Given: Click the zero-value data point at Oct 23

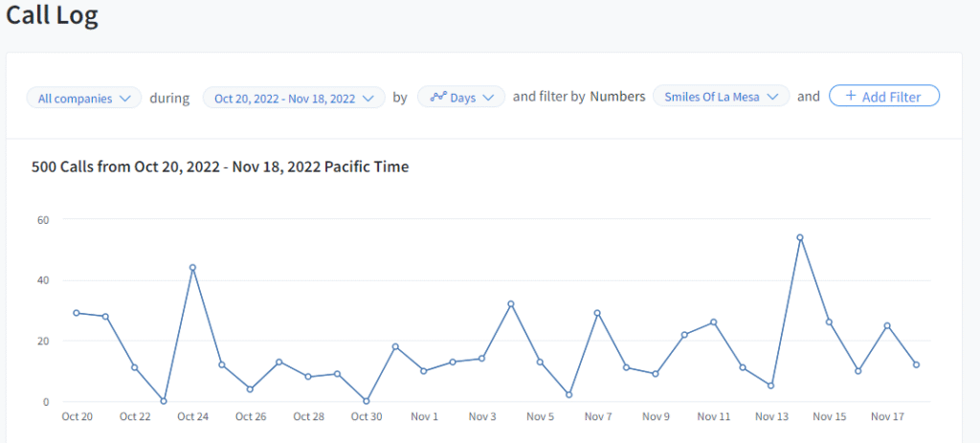Looking at the screenshot, I should point(164,401).
